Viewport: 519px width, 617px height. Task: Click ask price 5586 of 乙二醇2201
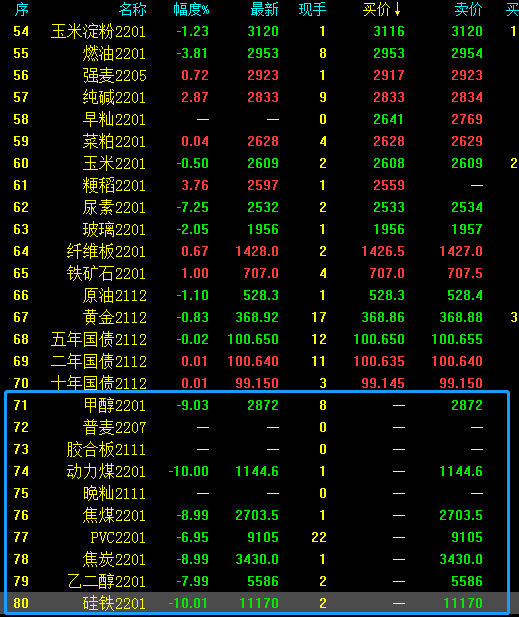point(467,582)
